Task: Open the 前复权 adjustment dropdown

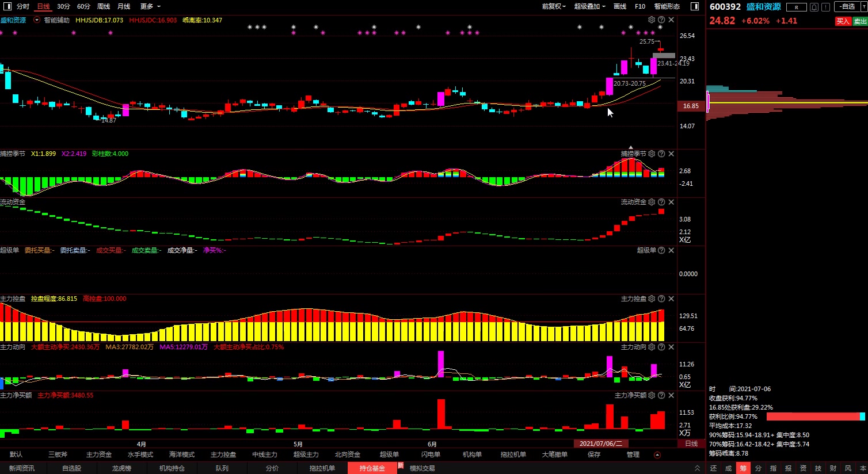Action: coord(553,6)
